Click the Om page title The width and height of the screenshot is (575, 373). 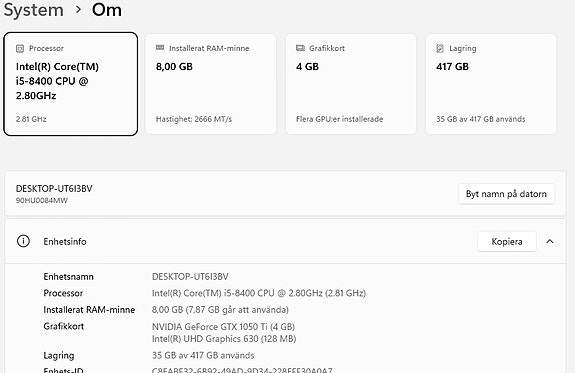pos(107,10)
